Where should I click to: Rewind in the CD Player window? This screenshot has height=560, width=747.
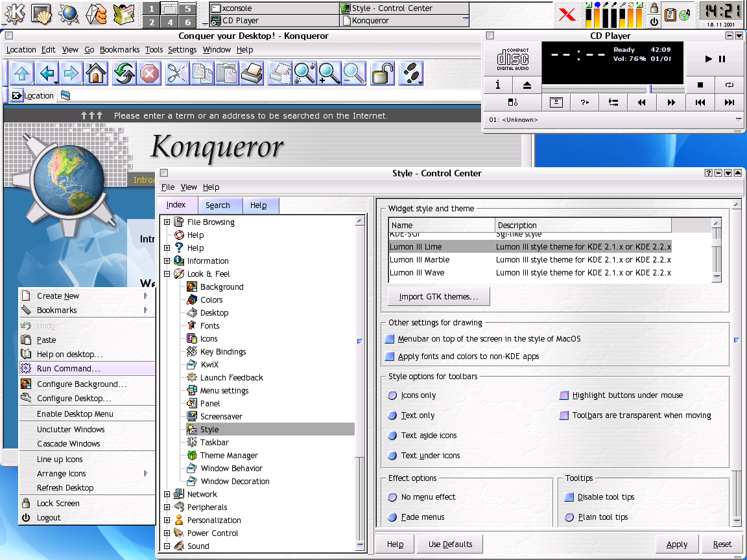[x=642, y=102]
